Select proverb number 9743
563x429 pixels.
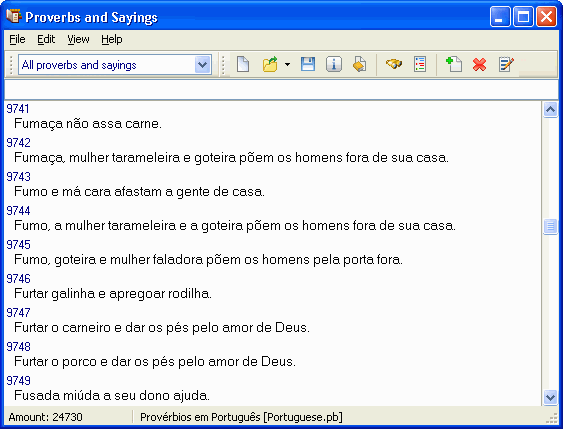(x=19, y=177)
